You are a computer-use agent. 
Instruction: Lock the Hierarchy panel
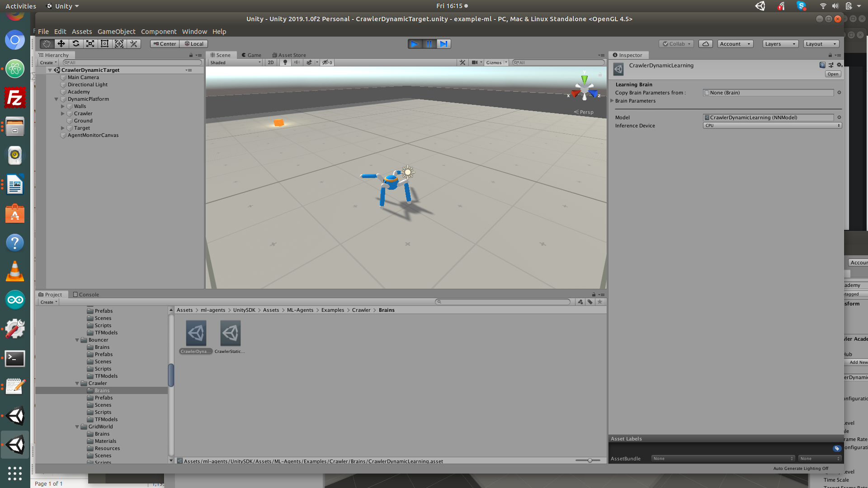pos(191,55)
